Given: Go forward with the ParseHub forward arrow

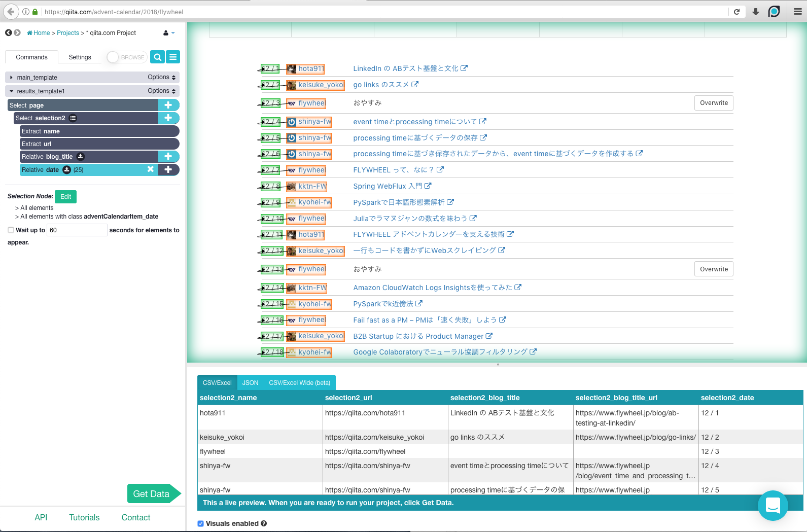Looking at the screenshot, I should 17,32.
